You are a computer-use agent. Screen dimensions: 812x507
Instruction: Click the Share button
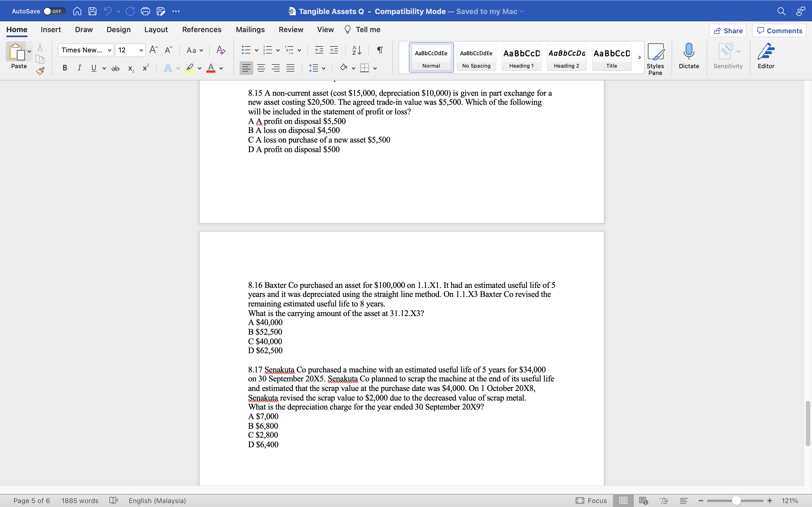click(x=727, y=31)
